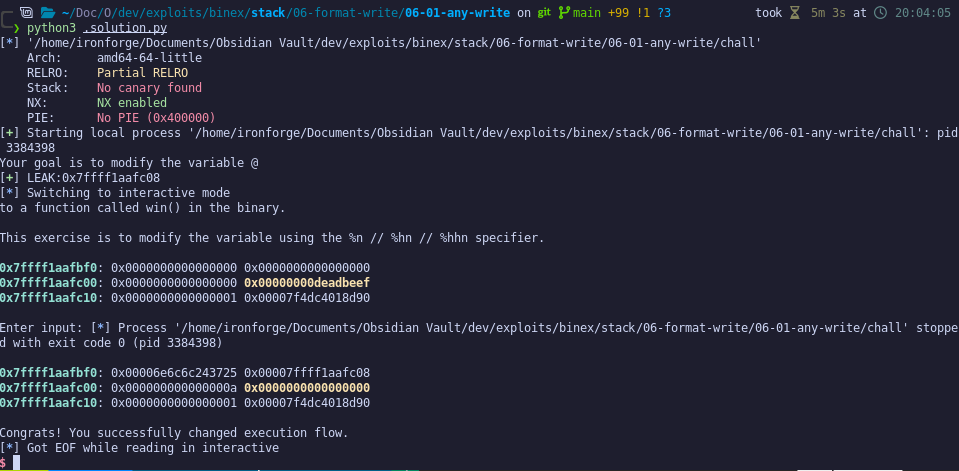Click the folder icon in prompt path
The width and height of the screenshot is (959, 471).
pos(48,12)
